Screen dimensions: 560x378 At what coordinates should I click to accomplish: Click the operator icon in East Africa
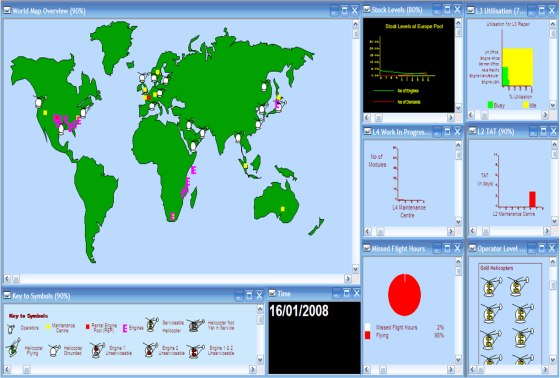[193, 145]
